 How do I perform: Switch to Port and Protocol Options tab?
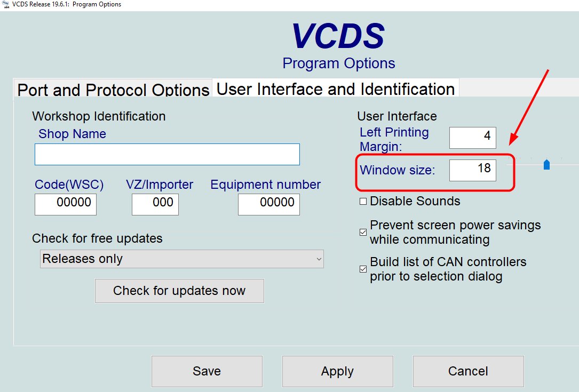point(113,90)
